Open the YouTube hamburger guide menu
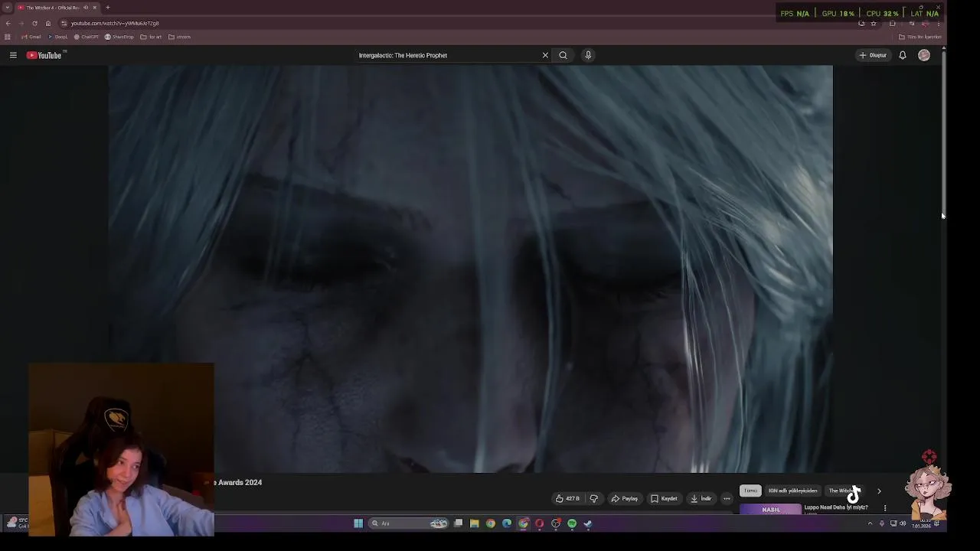Image resolution: width=980 pixels, height=551 pixels. click(13, 55)
